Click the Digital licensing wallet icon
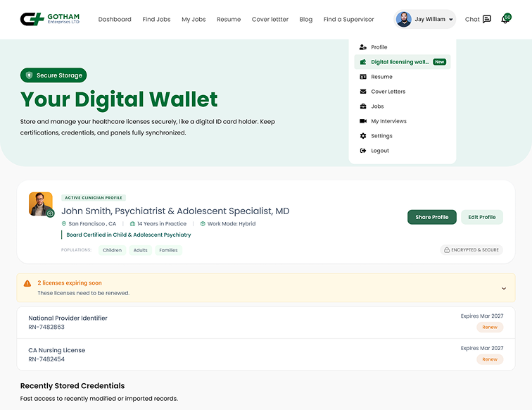This screenshot has height=410, width=532. tap(363, 62)
